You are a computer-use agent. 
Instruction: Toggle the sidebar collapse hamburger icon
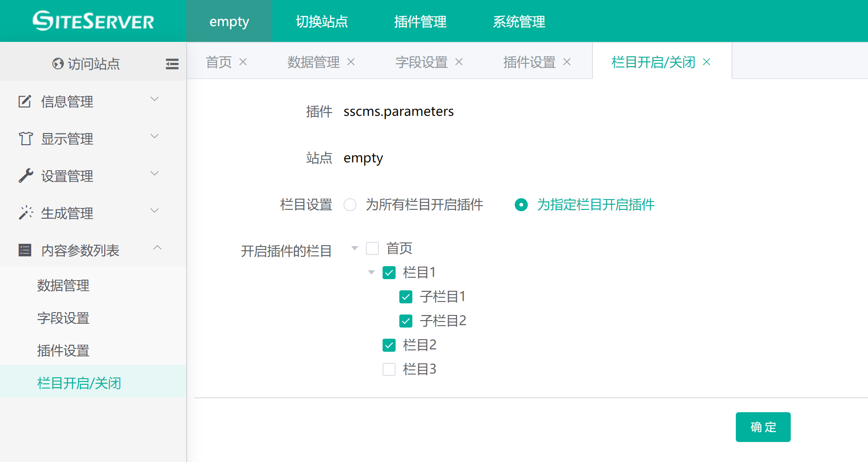click(172, 64)
